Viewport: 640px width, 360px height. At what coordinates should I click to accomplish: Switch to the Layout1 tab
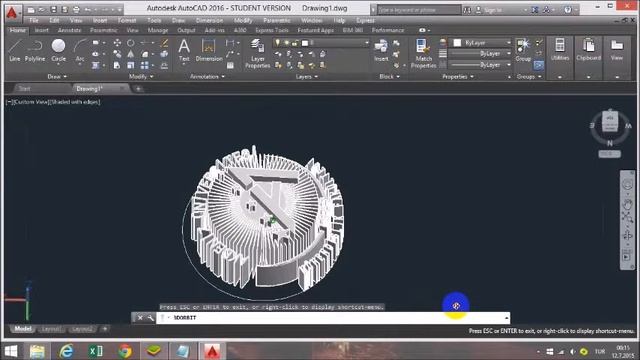51,329
